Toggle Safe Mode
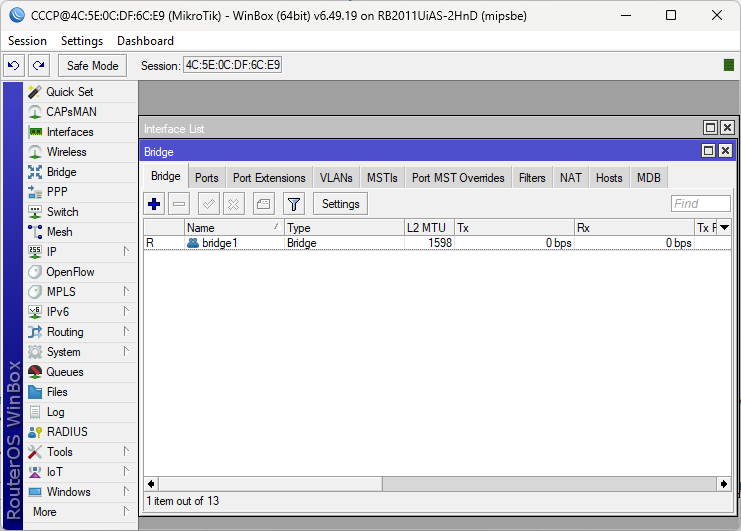This screenshot has height=531, width=741. 93,65
